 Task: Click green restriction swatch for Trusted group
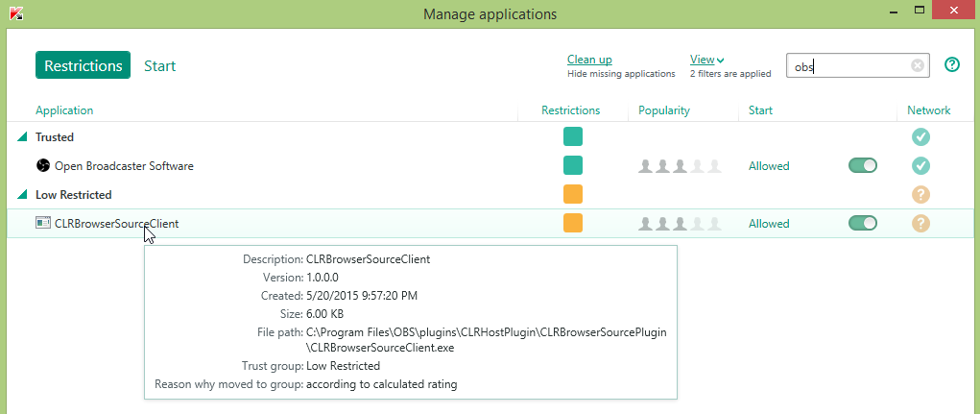click(572, 136)
